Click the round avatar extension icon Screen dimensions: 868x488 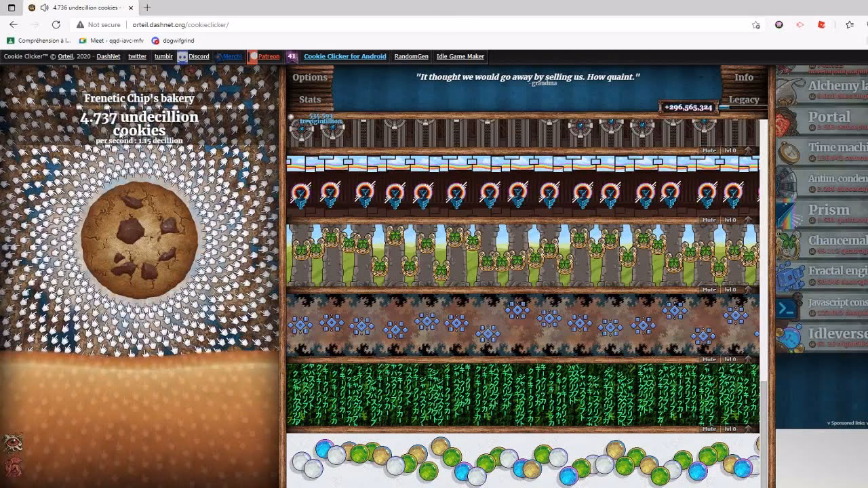(x=779, y=24)
